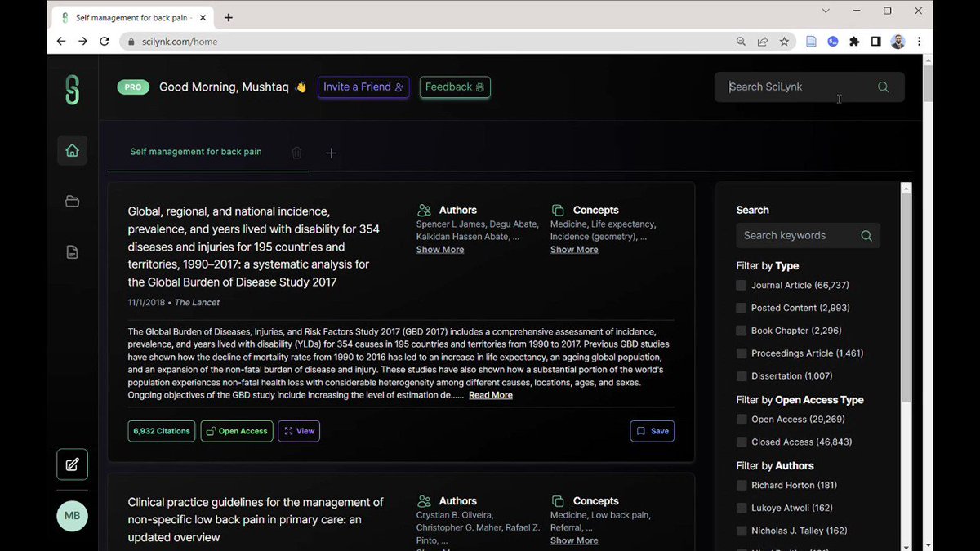
Task: Open the Chrome three-dot menu
Action: [x=920, y=42]
